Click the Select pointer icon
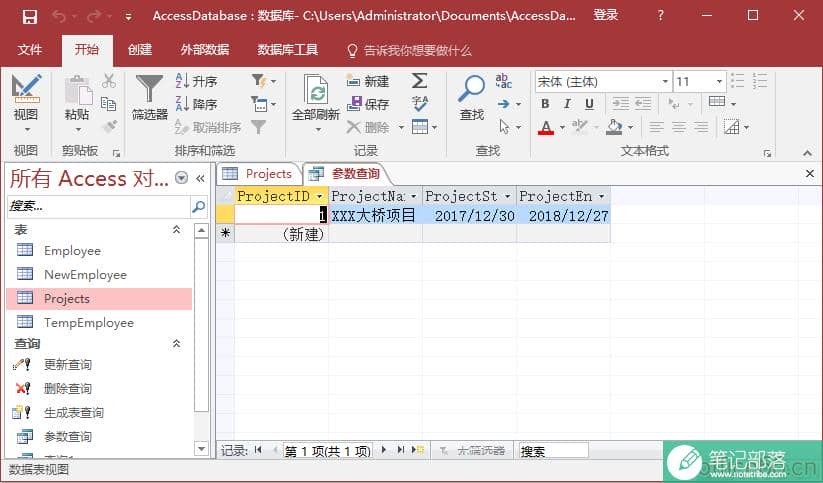 (x=504, y=127)
